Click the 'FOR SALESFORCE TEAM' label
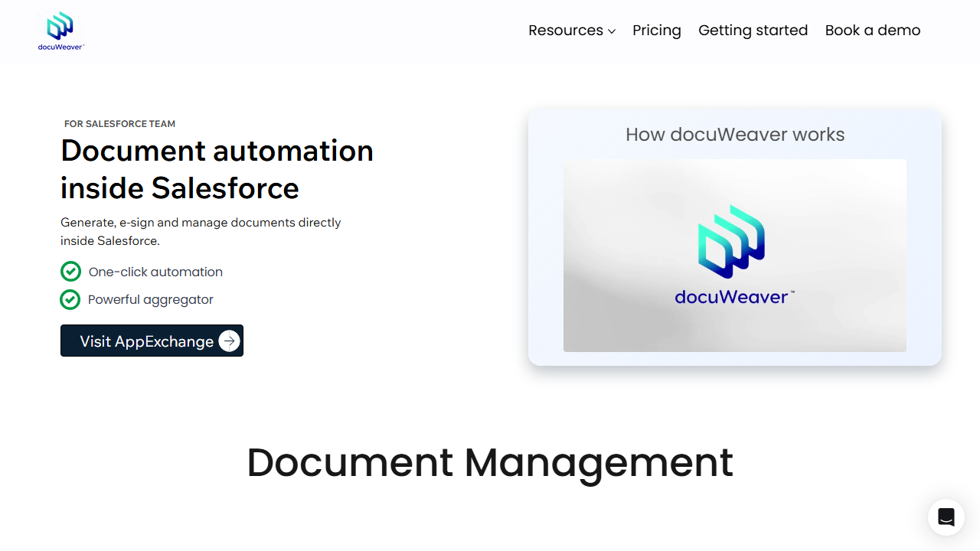 click(x=120, y=124)
